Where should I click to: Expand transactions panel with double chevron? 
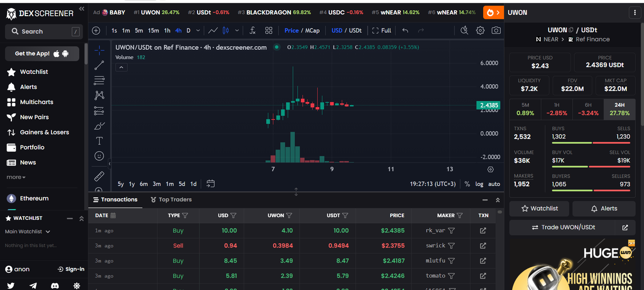pyautogui.click(x=497, y=200)
